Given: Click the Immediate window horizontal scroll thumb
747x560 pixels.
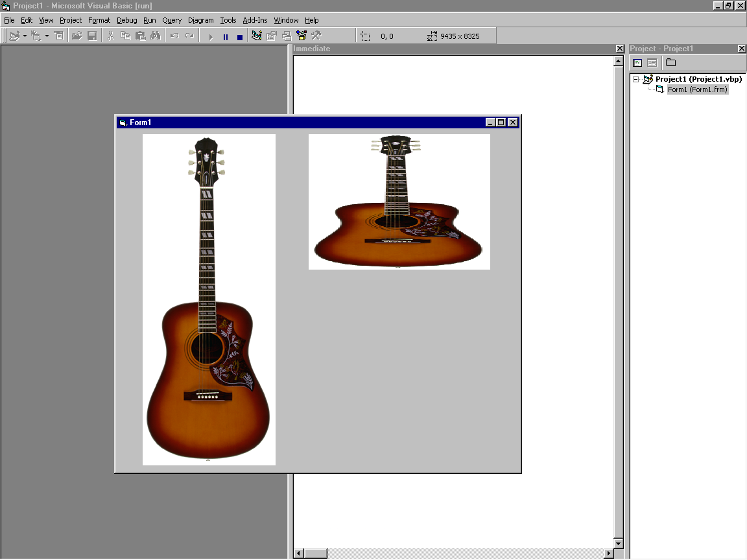Looking at the screenshot, I should coord(316,554).
